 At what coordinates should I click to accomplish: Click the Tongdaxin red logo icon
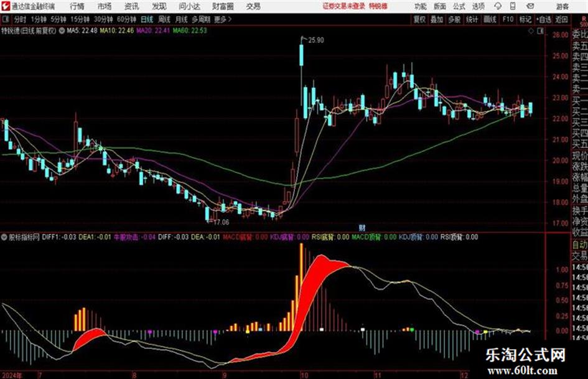pos(6,6)
